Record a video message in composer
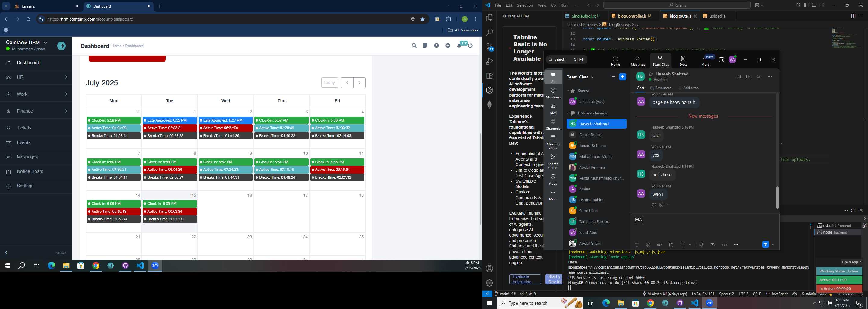Viewport: 868px width, 309px height. (x=713, y=245)
